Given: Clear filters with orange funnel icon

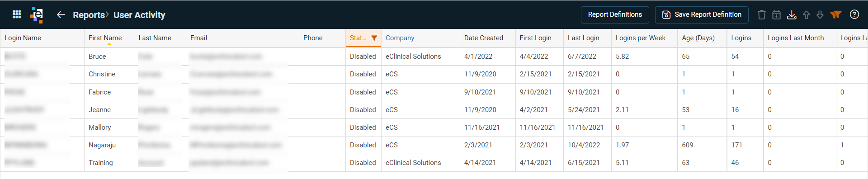Looking at the screenshot, I should [x=836, y=14].
